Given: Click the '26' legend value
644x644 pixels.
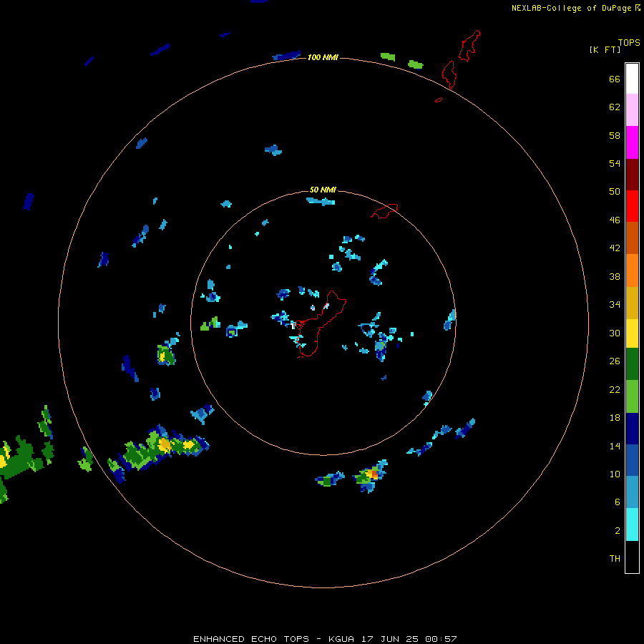Looking at the screenshot, I should 615,361.
